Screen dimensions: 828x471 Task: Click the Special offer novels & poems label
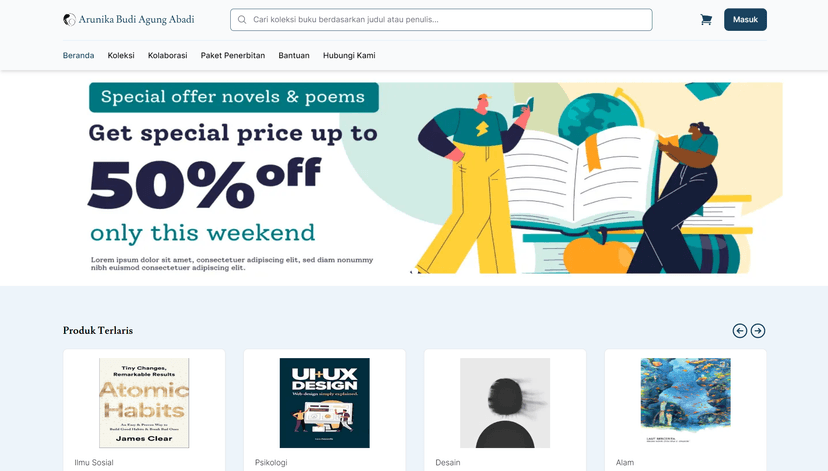point(233,97)
